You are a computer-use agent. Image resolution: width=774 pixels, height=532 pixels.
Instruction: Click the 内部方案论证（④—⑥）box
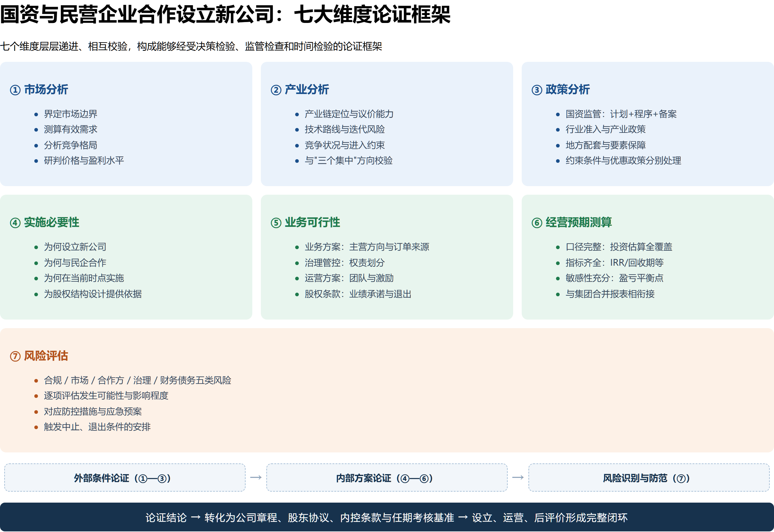tap(387, 478)
